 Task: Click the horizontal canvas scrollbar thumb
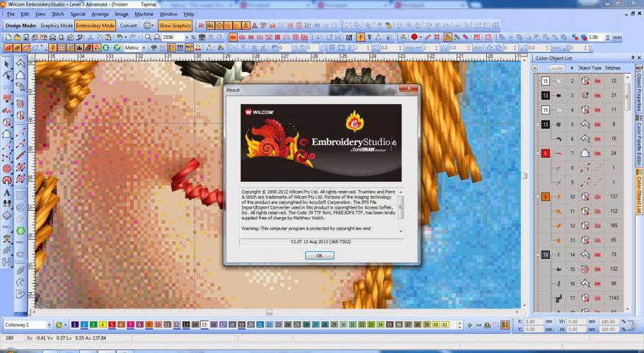pos(269,313)
